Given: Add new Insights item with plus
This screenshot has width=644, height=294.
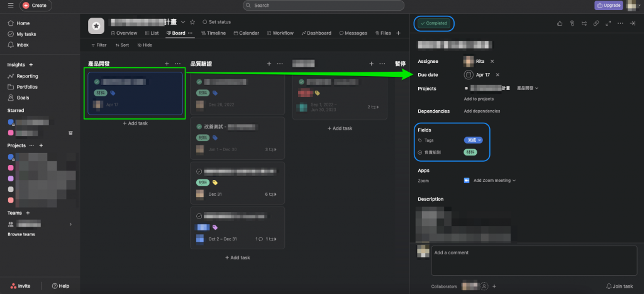Looking at the screenshot, I should click(31, 65).
